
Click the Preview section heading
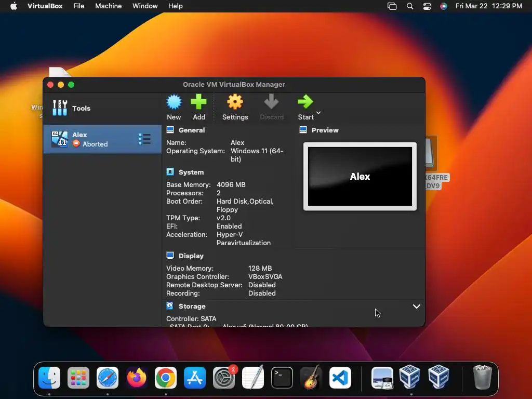pos(325,130)
